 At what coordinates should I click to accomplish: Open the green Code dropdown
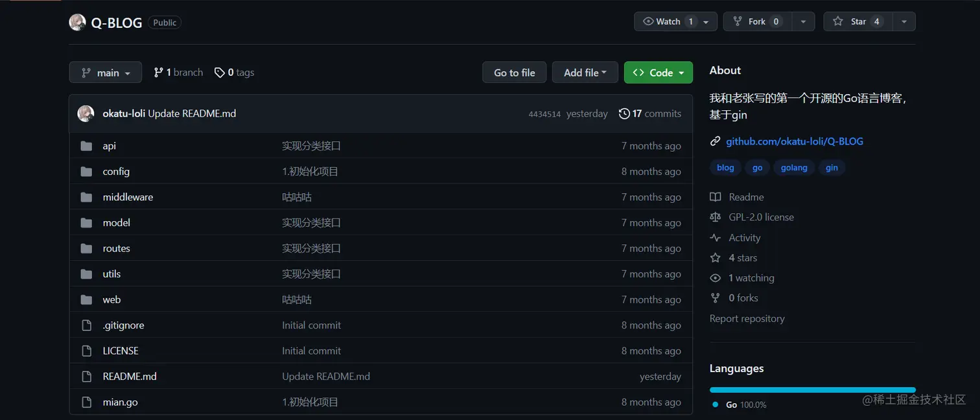[659, 73]
